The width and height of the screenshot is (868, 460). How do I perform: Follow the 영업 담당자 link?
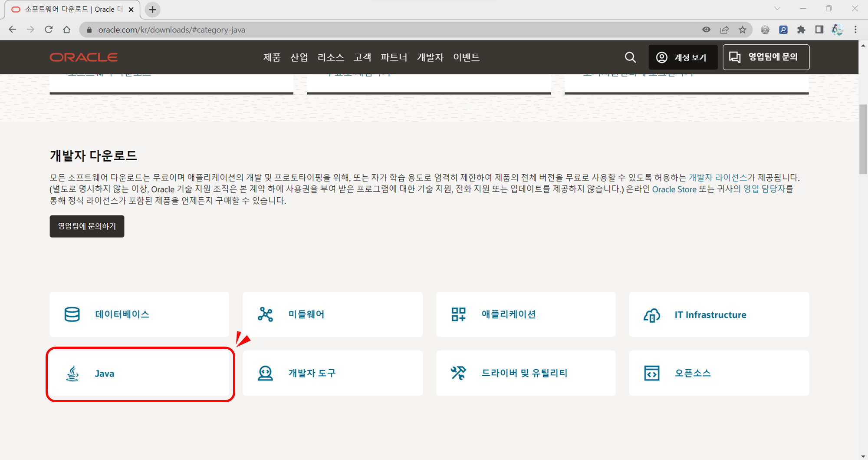(x=765, y=189)
